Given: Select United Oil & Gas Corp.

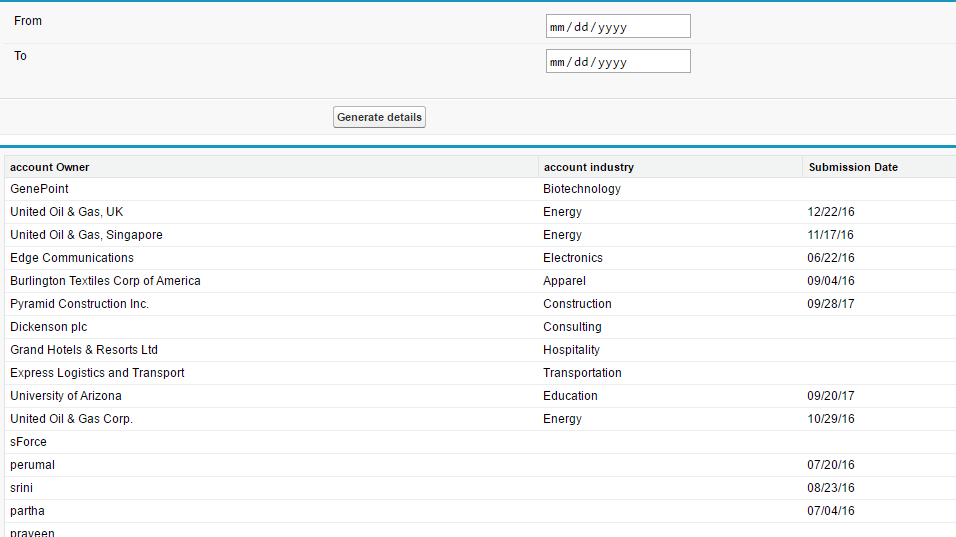Looking at the screenshot, I should 71,419.
